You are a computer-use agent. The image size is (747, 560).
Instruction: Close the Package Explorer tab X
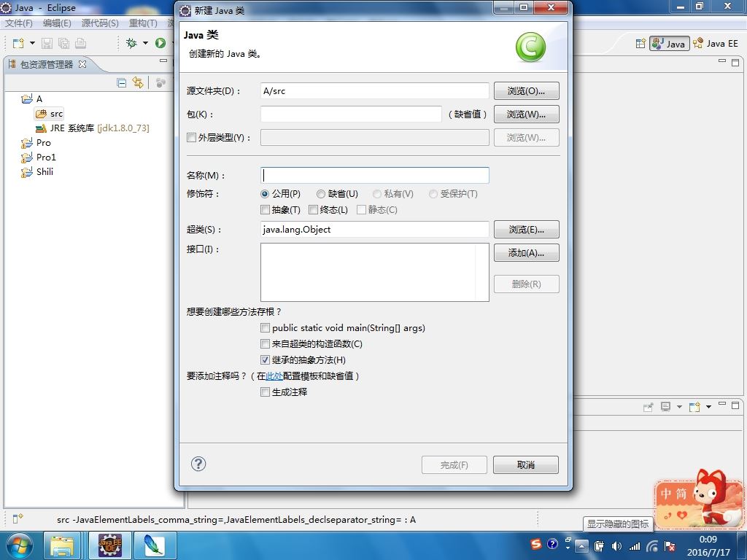[82, 64]
